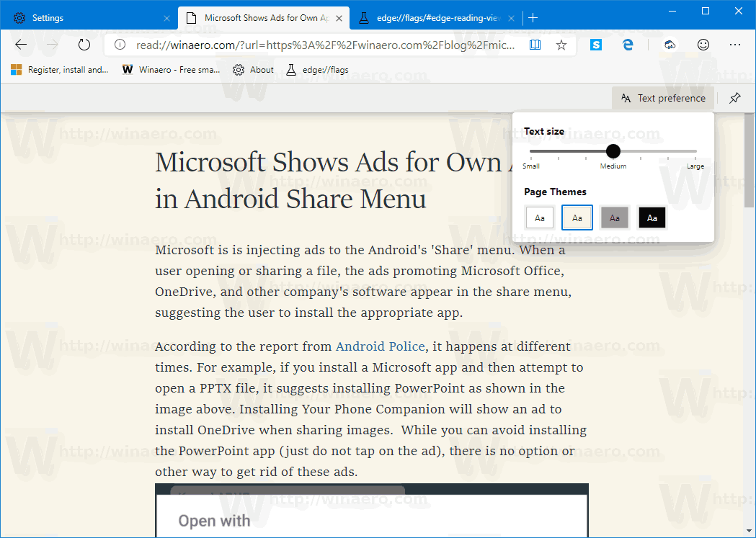Click the Text preference button
Screen dimensions: 756x538
click(663, 98)
